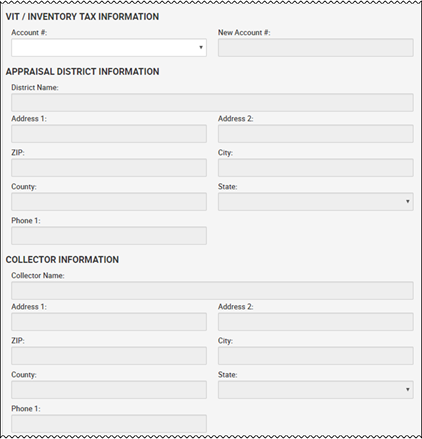Select collector ZIP field

pyautogui.click(x=109, y=356)
